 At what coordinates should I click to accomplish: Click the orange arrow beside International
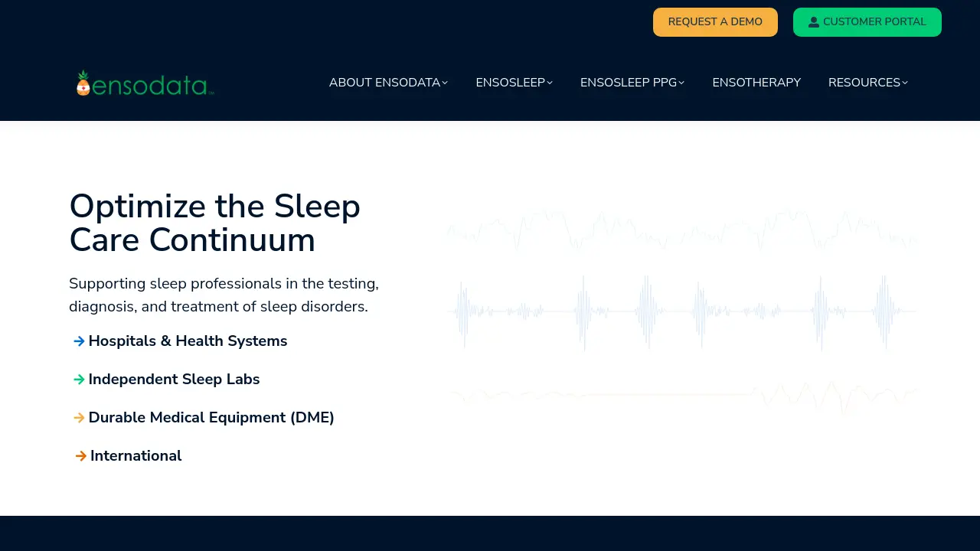[x=81, y=456]
